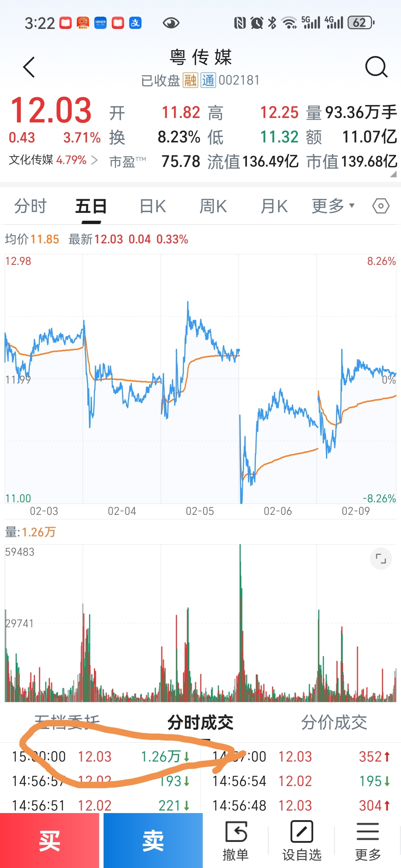The height and width of the screenshot is (868, 401).
Task: Open chart settings hexagon icon
Action: 381,206
